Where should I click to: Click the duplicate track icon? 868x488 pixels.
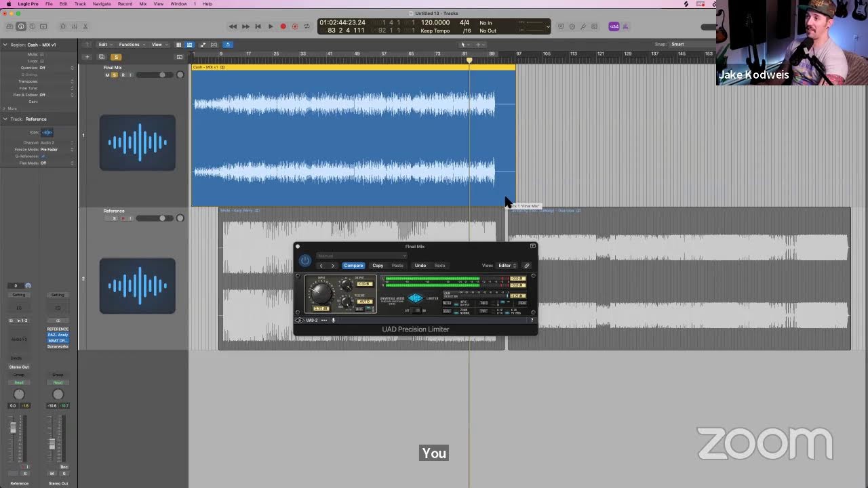tap(102, 57)
